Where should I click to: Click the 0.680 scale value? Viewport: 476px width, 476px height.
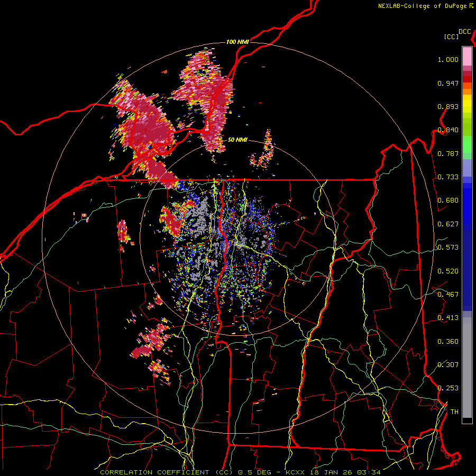(x=448, y=200)
